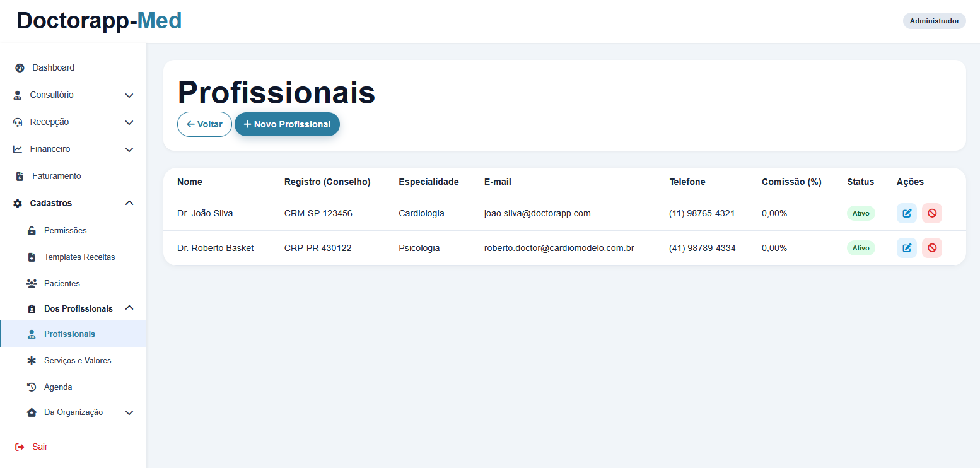Select the Profissionais sidebar item
This screenshot has width=980, height=468.
[x=73, y=334]
